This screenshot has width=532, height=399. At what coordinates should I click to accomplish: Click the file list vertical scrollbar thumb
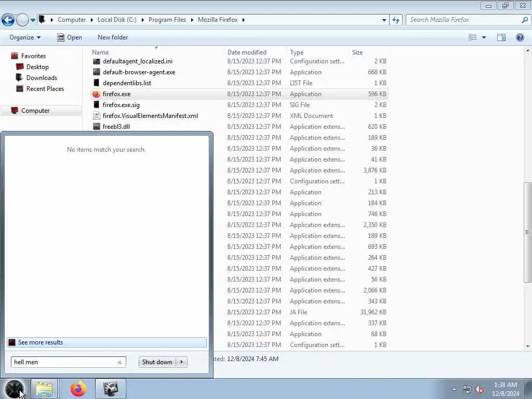[527, 232]
